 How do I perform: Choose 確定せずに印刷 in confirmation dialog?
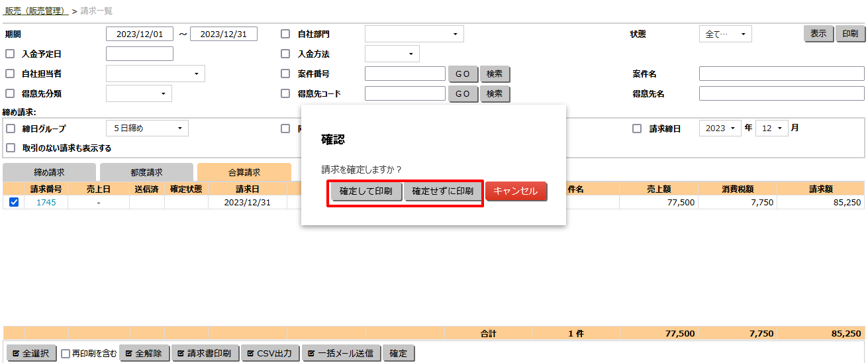(x=443, y=191)
